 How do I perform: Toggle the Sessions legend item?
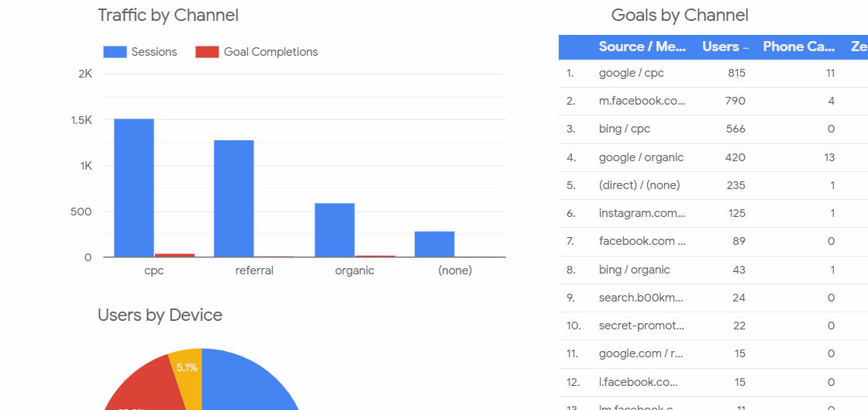(x=140, y=52)
